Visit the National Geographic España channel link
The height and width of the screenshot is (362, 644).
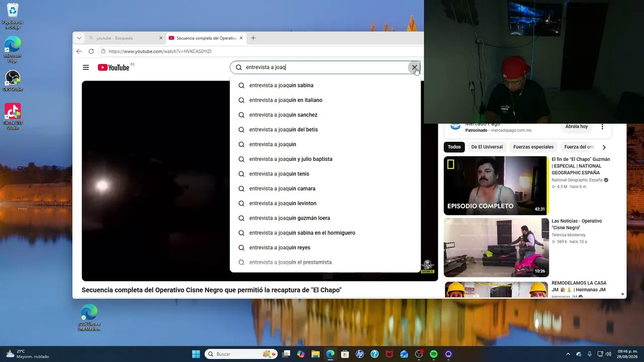[x=577, y=180]
